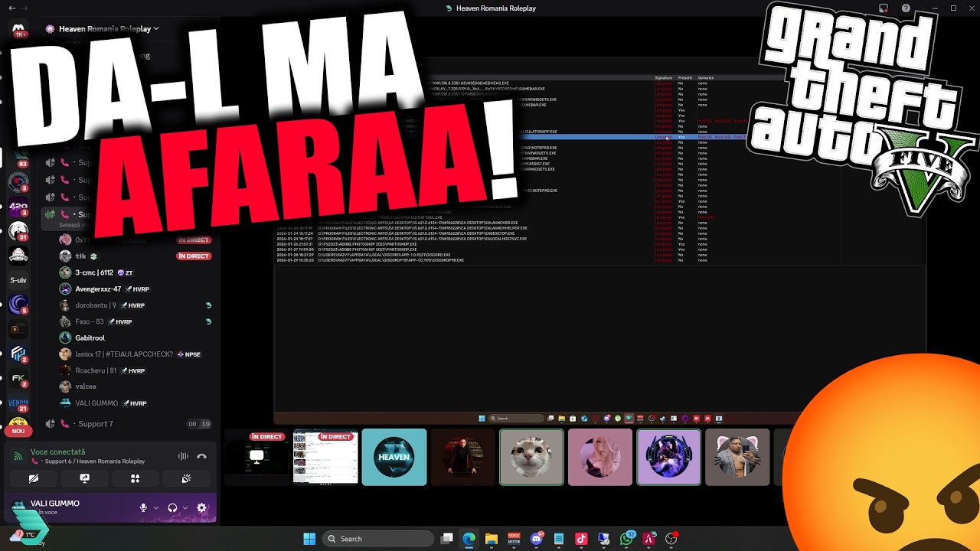Open Notepad app from taskbar
The height and width of the screenshot is (551, 980).
(x=559, y=539)
